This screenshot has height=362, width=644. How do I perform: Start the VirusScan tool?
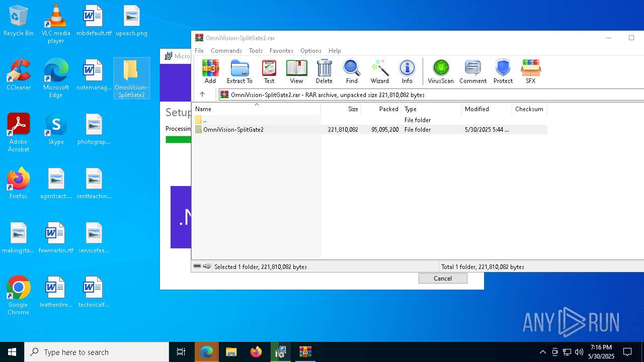(441, 71)
